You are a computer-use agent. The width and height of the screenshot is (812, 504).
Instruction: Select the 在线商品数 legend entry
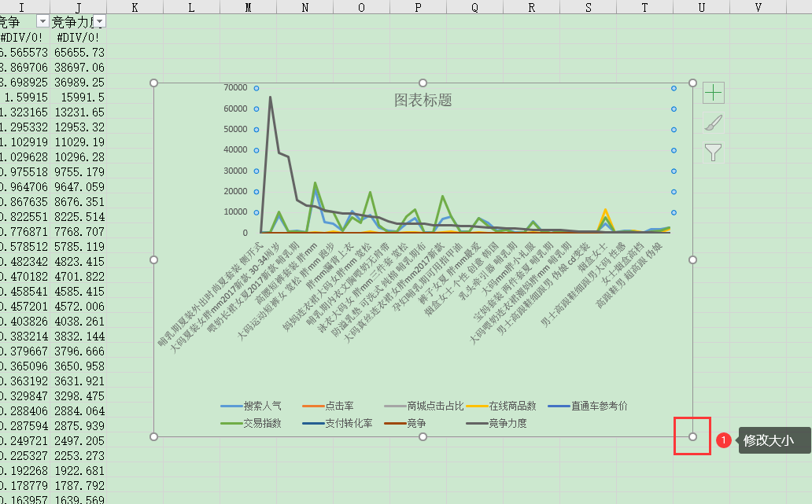[507, 407]
